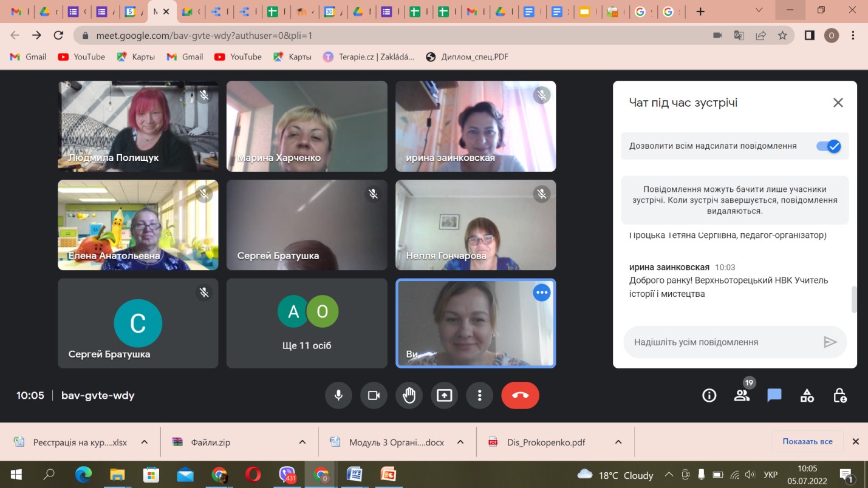Expand options for Модуль 3 Органі....docx download

coord(460,442)
